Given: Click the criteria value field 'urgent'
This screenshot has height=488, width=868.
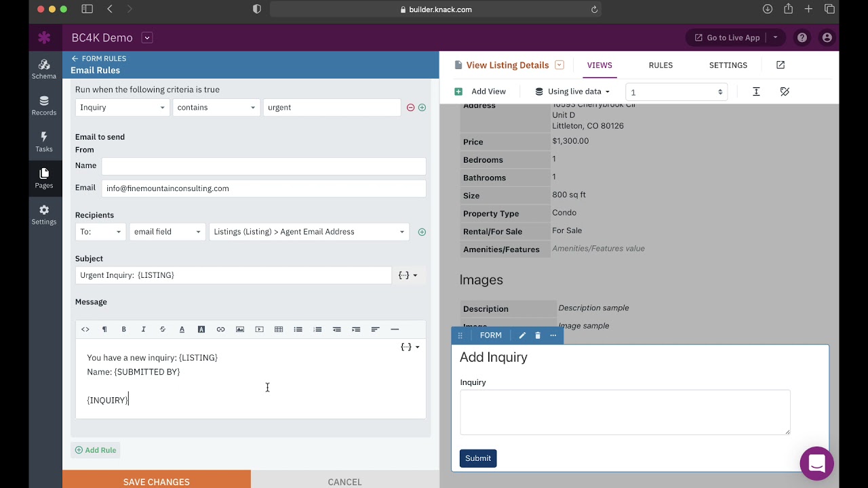Looking at the screenshot, I should click(332, 108).
